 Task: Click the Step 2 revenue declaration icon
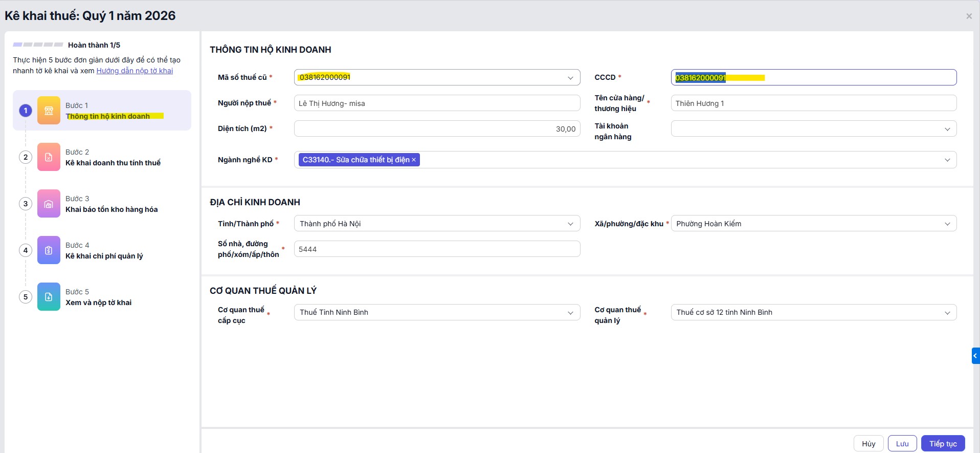[49, 157]
